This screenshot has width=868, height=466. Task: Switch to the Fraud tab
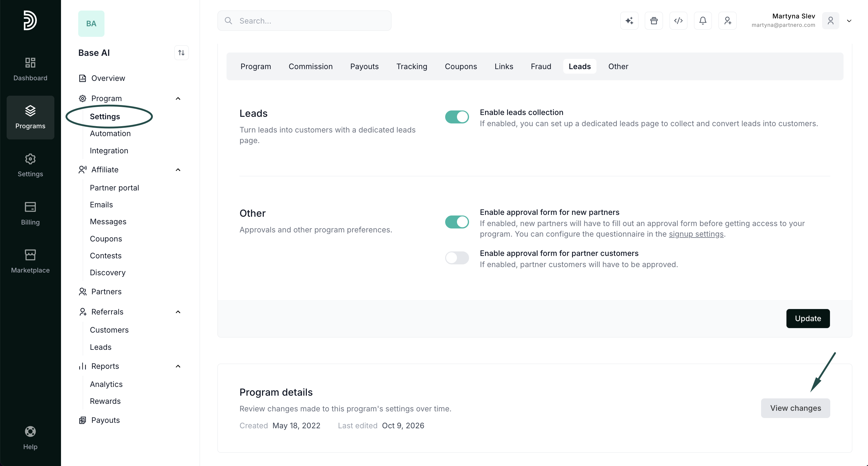point(541,66)
